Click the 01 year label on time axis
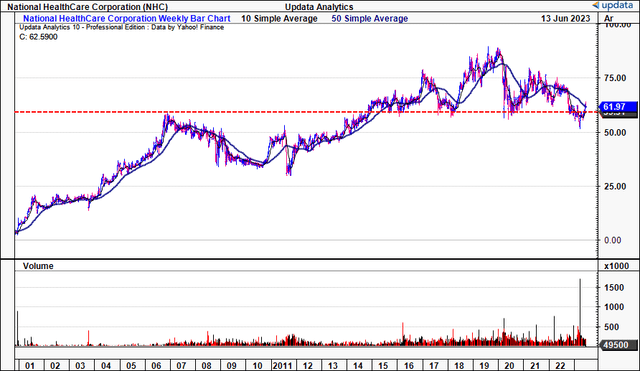 (30, 365)
